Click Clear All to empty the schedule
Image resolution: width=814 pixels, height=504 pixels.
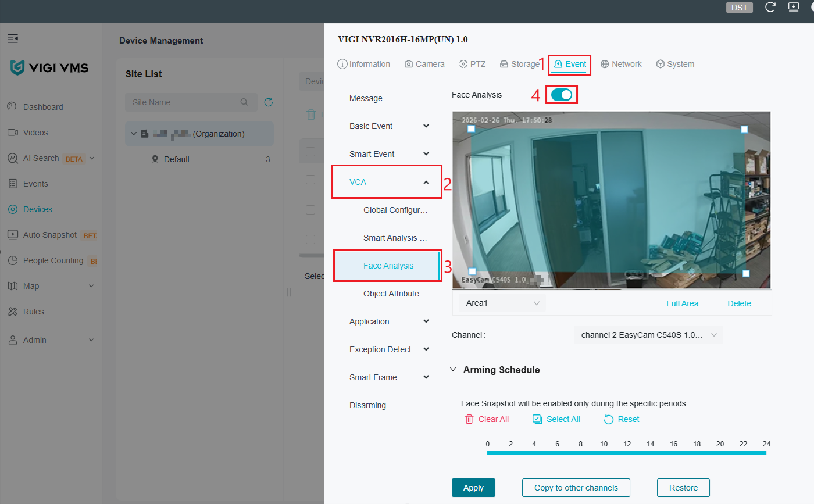point(487,419)
